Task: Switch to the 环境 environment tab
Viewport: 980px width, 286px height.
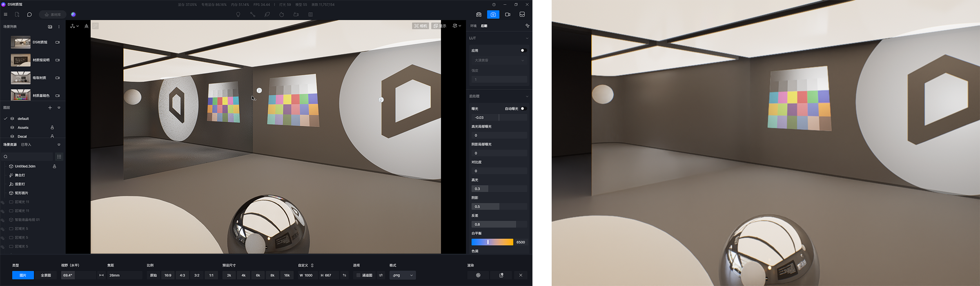Action: pos(473,26)
